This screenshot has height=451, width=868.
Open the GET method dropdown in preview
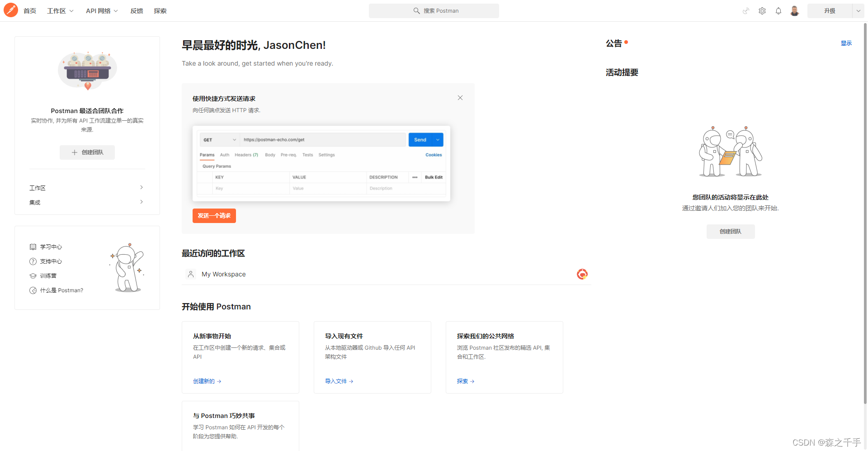point(220,140)
